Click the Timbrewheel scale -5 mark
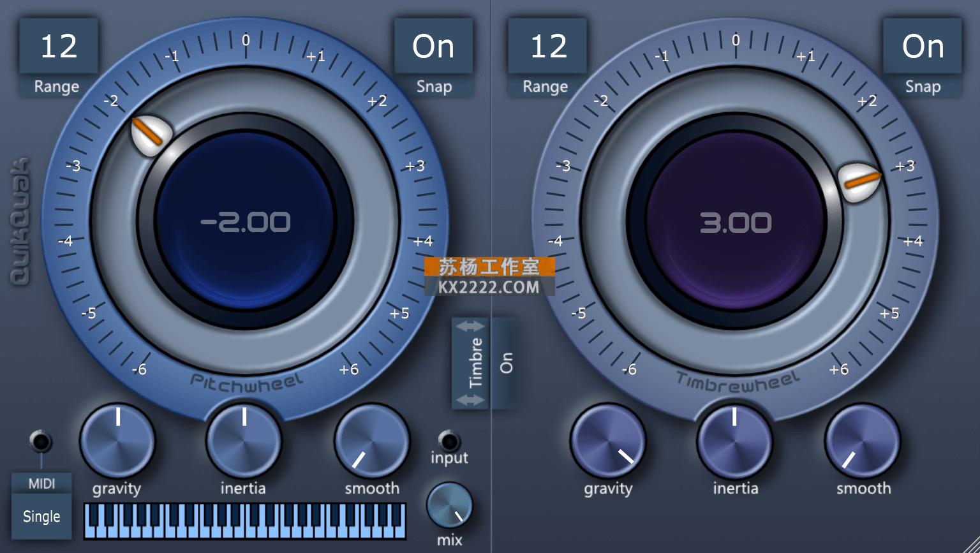This screenshot has height=553, width=980. click(579, 313)
